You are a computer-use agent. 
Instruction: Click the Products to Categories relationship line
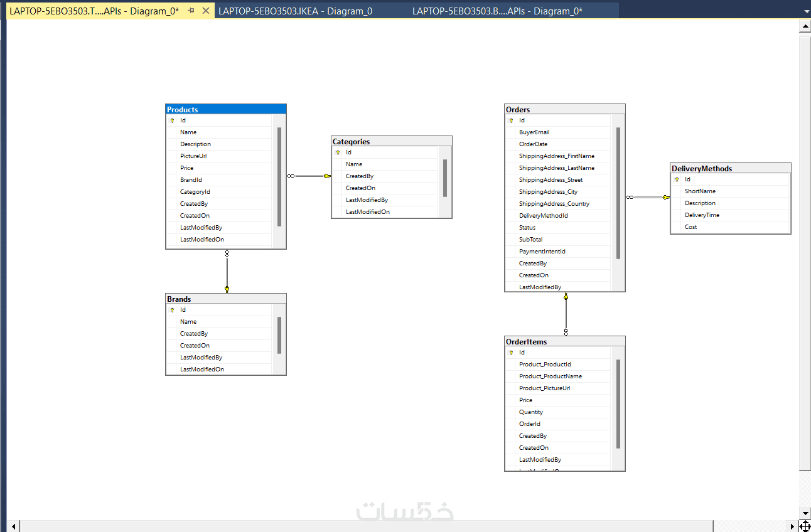(309, 176)
